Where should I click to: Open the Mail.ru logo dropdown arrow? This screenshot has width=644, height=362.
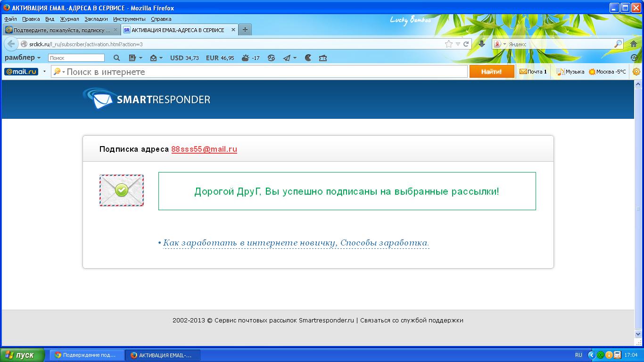(x=44, y=72)
